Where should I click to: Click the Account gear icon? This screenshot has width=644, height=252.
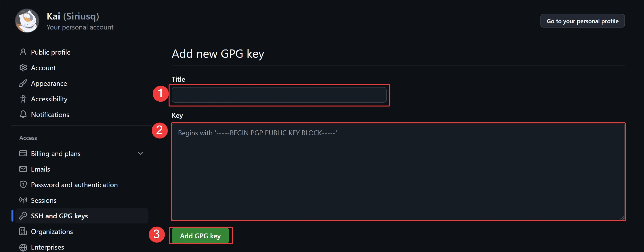click(x=23, y=68)
